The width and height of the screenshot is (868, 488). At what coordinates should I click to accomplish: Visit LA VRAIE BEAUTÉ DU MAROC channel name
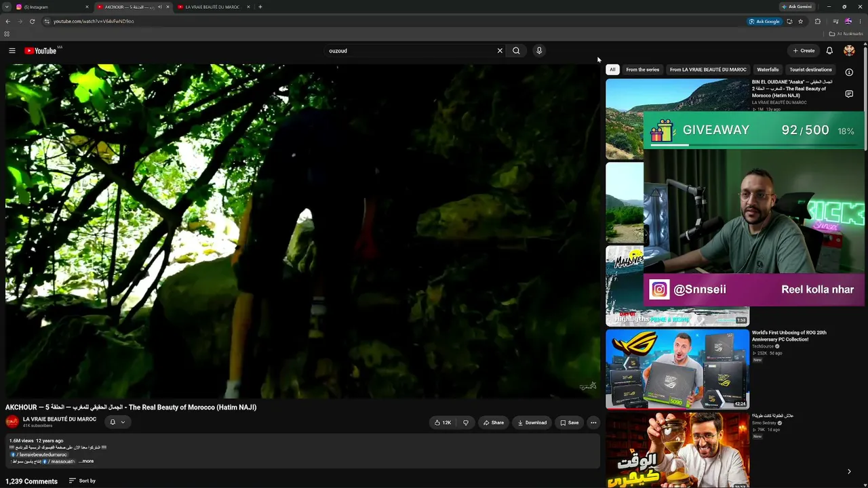pos(60,420)
